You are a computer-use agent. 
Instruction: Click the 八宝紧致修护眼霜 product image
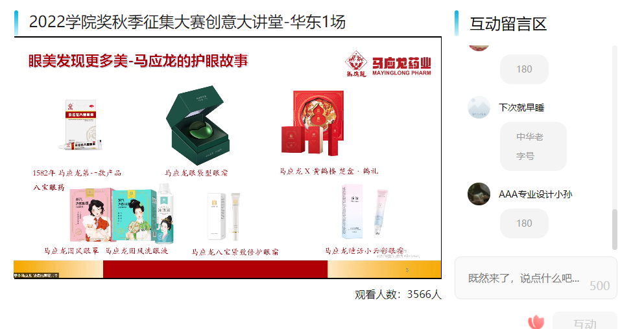tap(224, 216)
